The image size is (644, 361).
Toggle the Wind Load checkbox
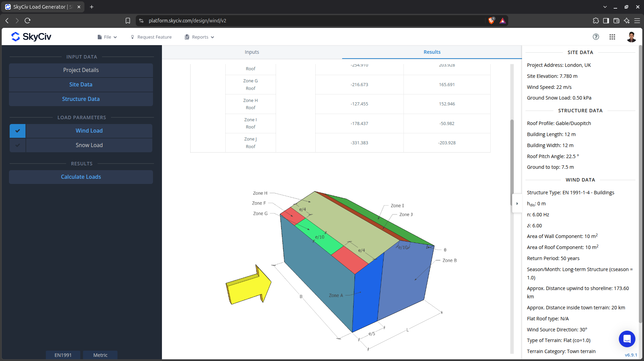[x=18, y=131]
